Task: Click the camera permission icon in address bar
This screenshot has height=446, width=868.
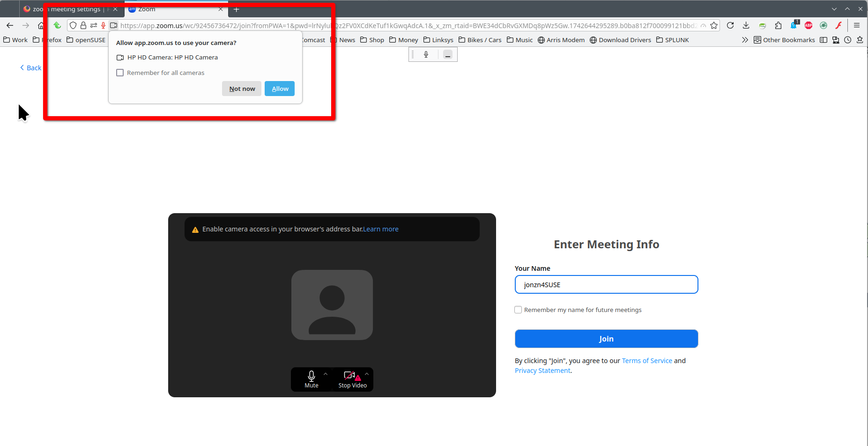Action: point(113,25)
